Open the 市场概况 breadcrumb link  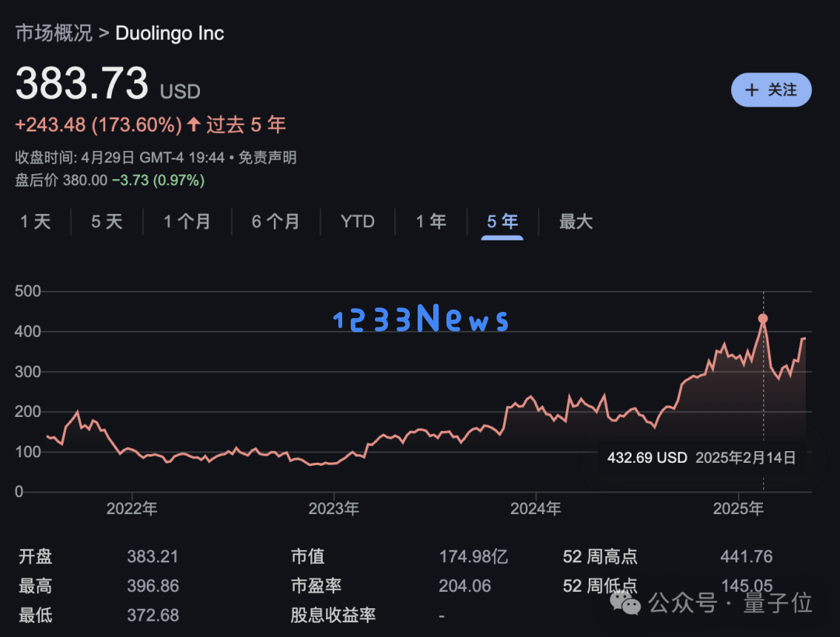coord(54,33)
